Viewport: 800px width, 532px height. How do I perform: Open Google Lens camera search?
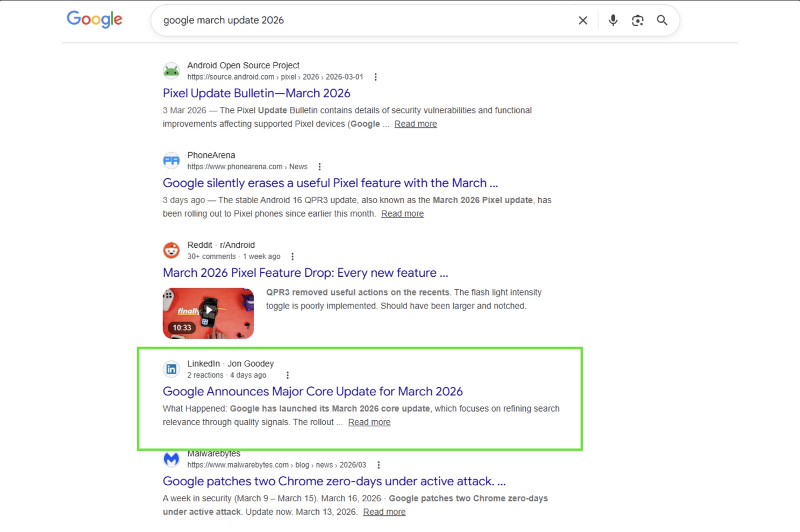point(638,20)
